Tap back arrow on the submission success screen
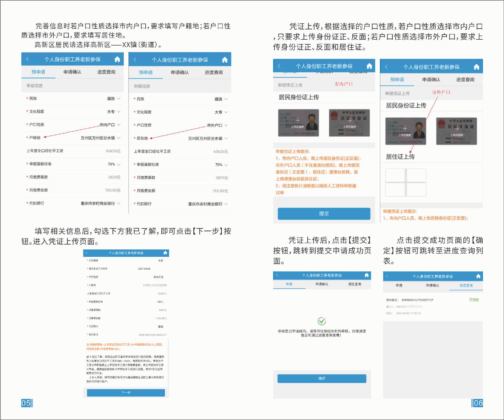 277,275
